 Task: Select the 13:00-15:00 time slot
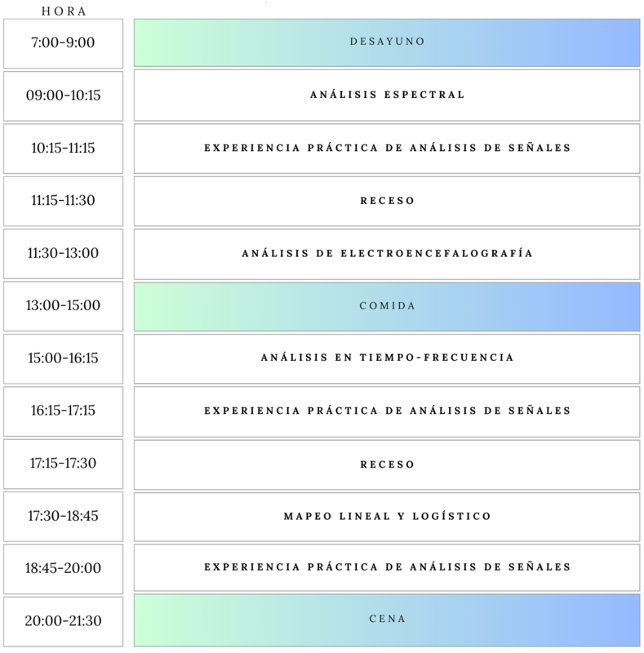[x=64, y=306]
